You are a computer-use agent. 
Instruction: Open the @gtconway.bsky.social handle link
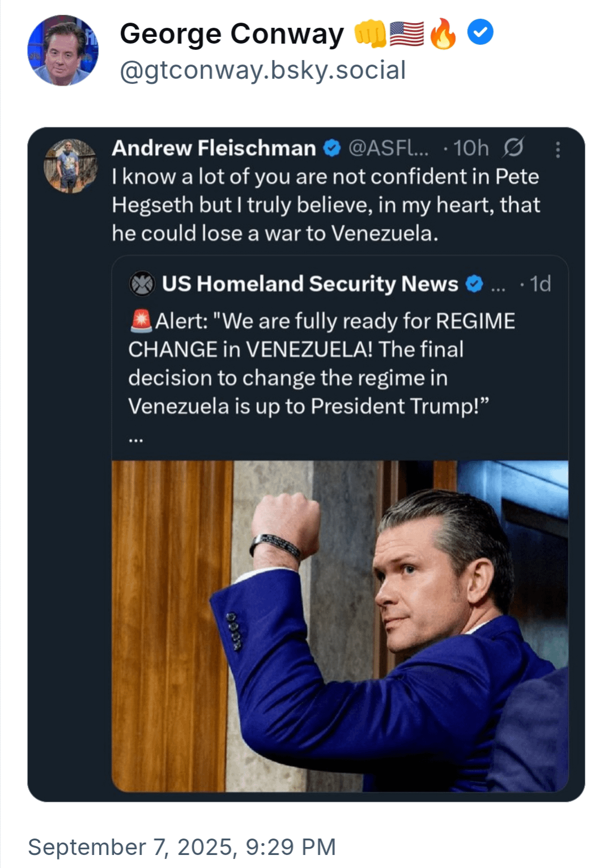[263, 70]
